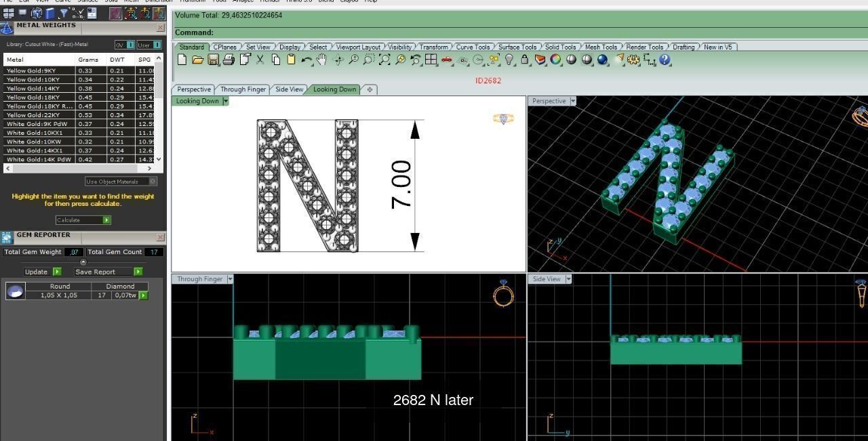
Task: Select the Side View viewport tab
Action: (x=289, y=89)
